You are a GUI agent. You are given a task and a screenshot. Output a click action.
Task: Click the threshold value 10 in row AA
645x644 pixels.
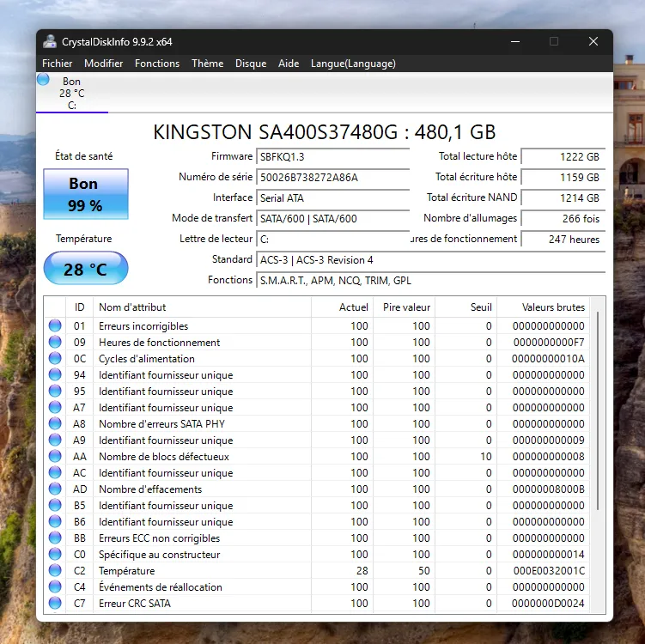486,457
